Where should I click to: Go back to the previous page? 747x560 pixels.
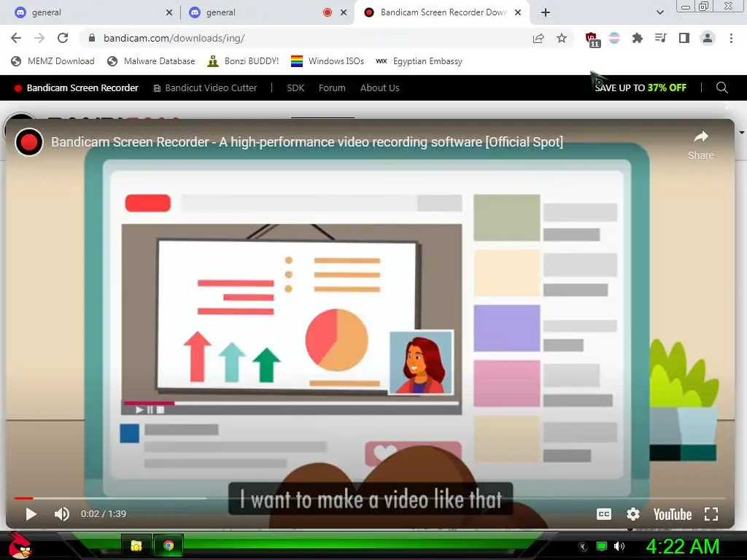pyautogui.click(x=16, y=38)
